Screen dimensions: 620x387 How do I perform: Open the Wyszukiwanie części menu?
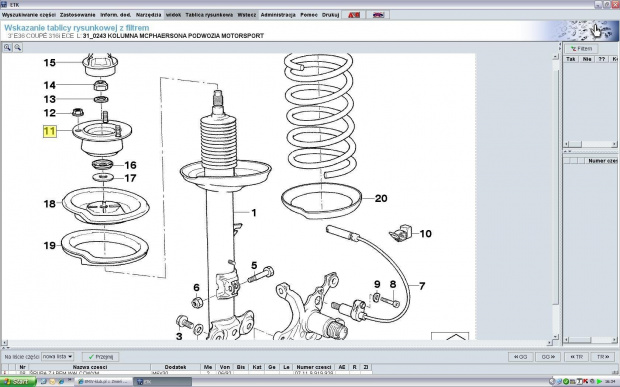[x=28, y=15]
